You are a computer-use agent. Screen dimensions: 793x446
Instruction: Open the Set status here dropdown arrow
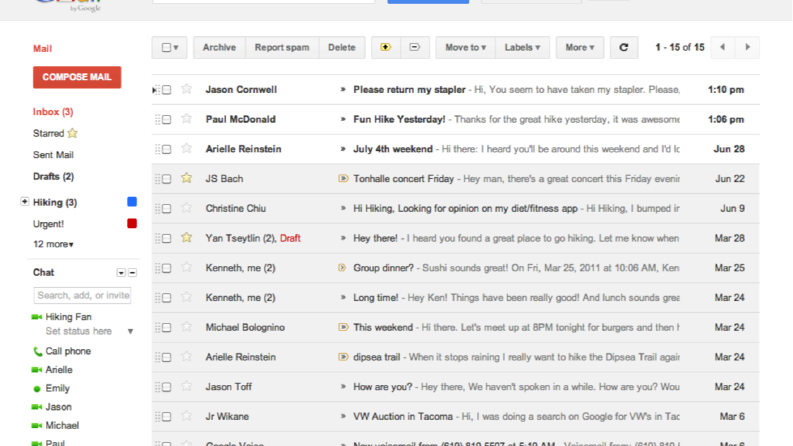(130, 332)
